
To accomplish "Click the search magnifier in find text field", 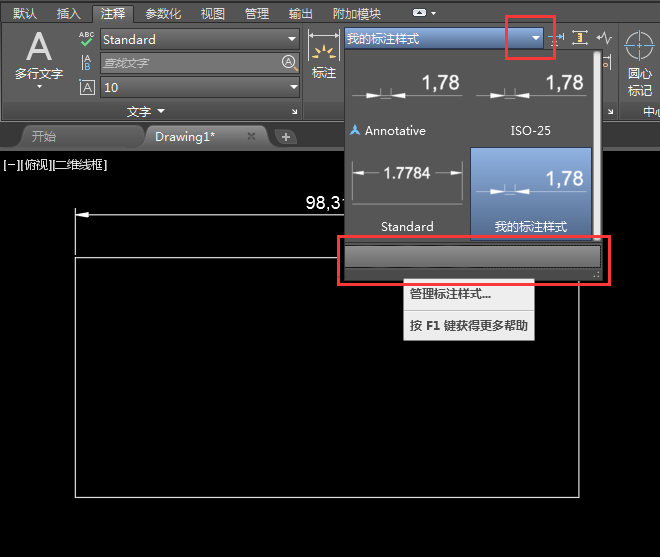I will 289,63.
